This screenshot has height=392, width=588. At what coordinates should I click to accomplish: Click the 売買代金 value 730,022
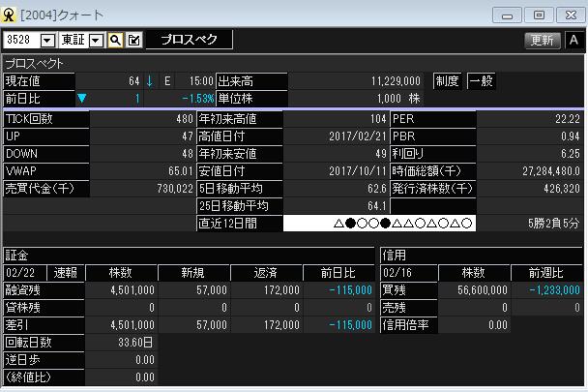click(175, 189)
